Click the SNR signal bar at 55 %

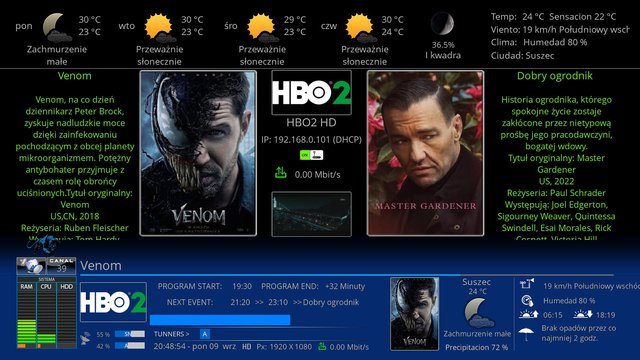coord(130,334)
